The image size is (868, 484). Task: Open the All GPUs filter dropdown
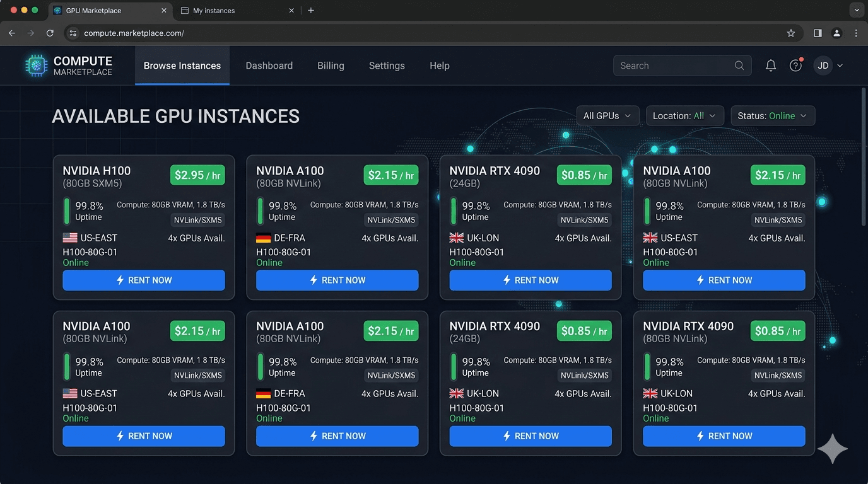(607, 115)
